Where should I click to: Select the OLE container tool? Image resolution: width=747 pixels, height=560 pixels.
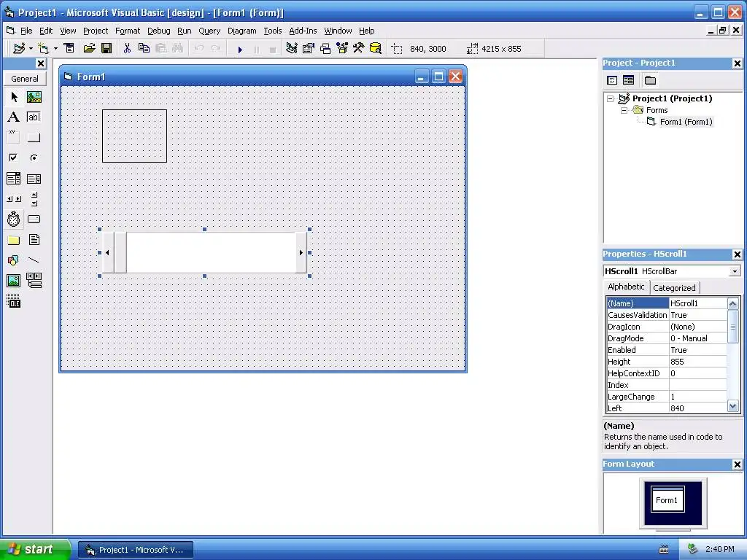click(14, 301)
